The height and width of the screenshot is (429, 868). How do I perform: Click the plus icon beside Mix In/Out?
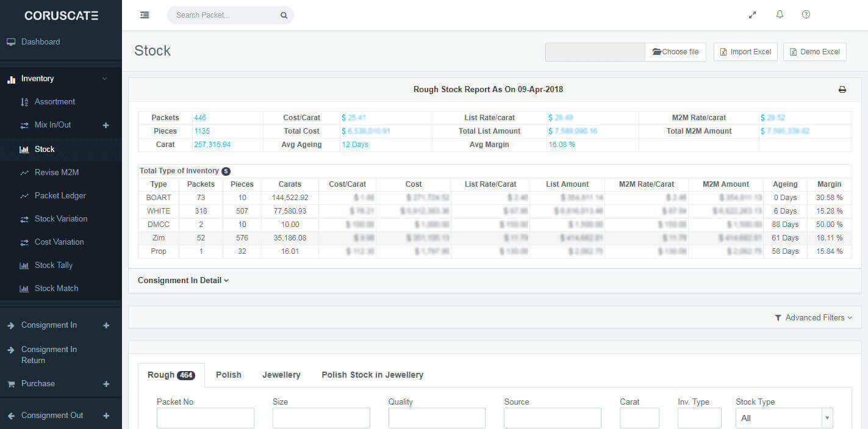(x=106, y=125)
